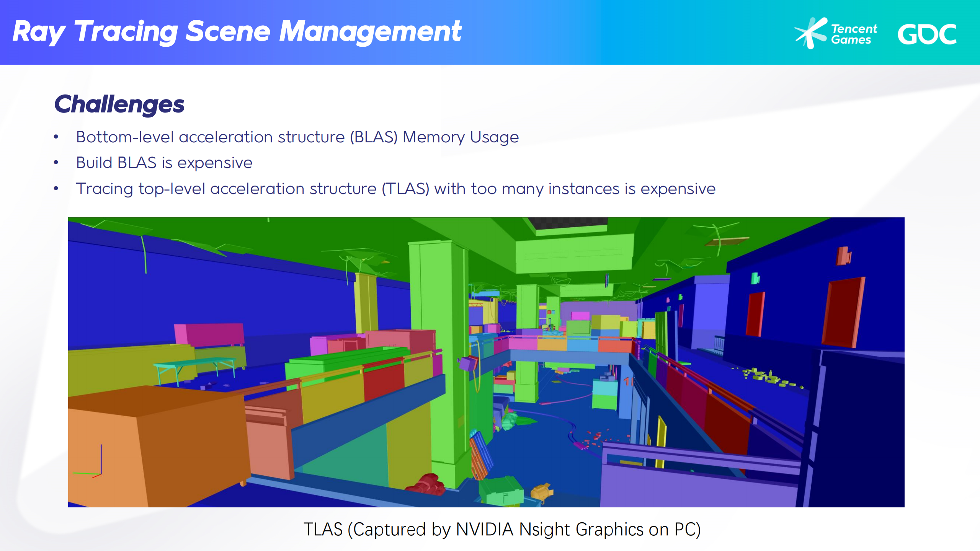Click the Tencent Games logo

pyautogui.click(x=836, y=33)
